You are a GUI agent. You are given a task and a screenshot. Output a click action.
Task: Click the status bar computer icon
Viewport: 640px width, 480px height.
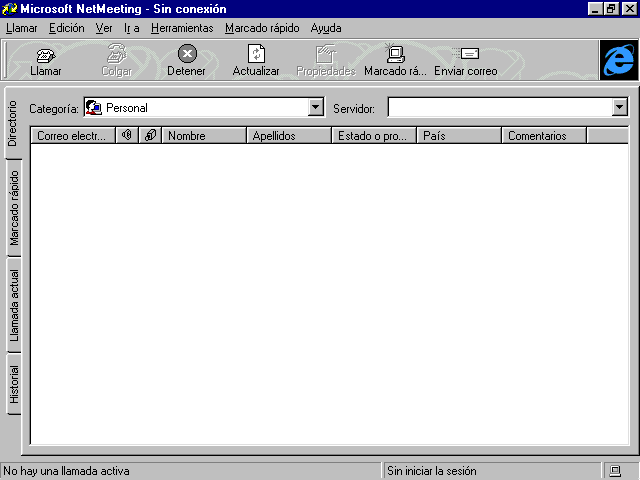[615, 471]
